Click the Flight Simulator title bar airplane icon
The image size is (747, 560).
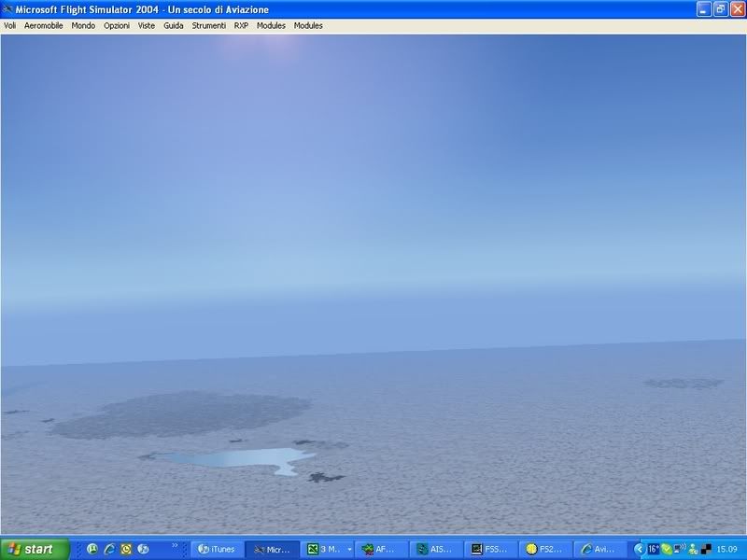click(7, 9)
